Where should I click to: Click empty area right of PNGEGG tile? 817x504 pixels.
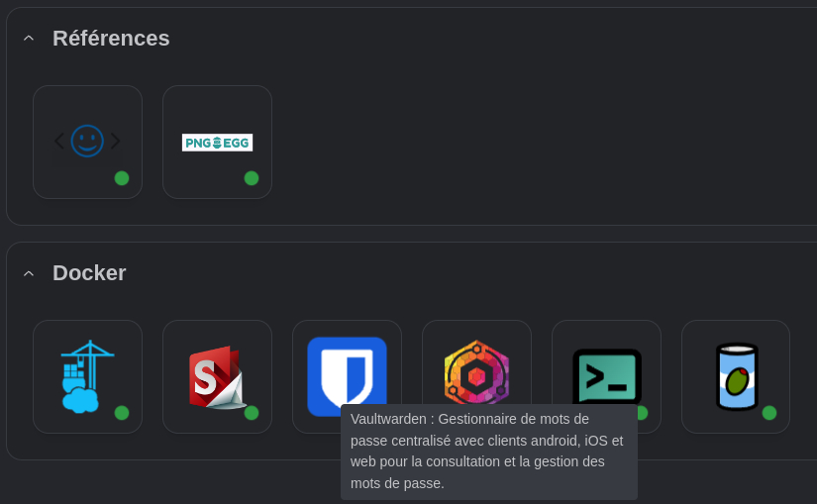point(495,144)
